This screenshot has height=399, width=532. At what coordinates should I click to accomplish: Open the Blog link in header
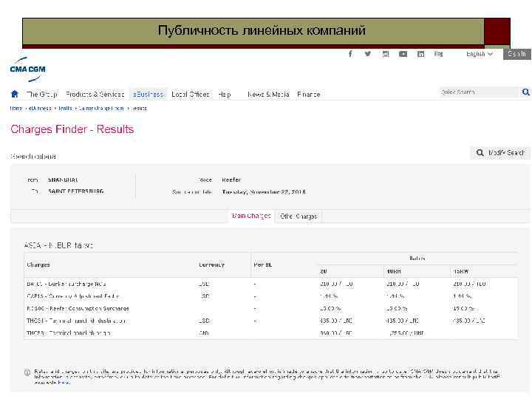pyautogui.click(x=438, y=54)
